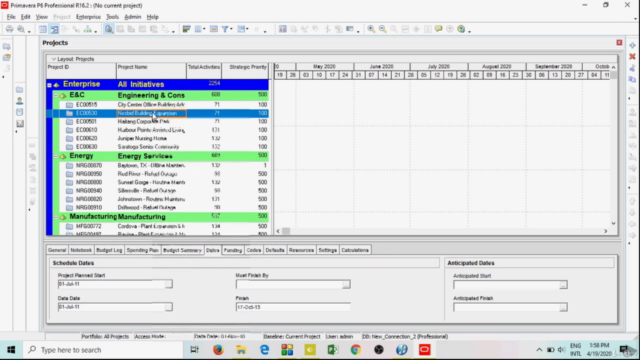
Task: Click the Zoom In magnifier icon
Action: pyautogui.click(x=371, y=29)
